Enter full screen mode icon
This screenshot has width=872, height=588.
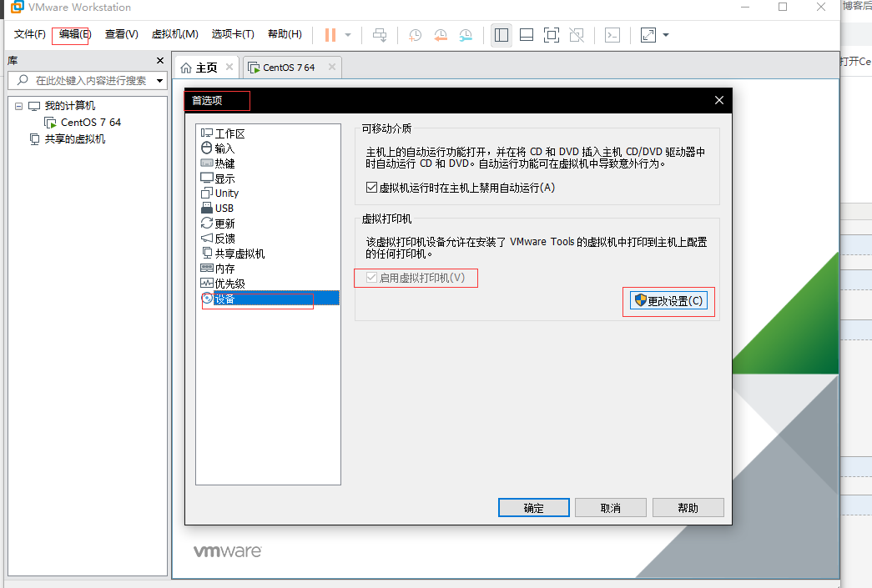tap(551, 35)
